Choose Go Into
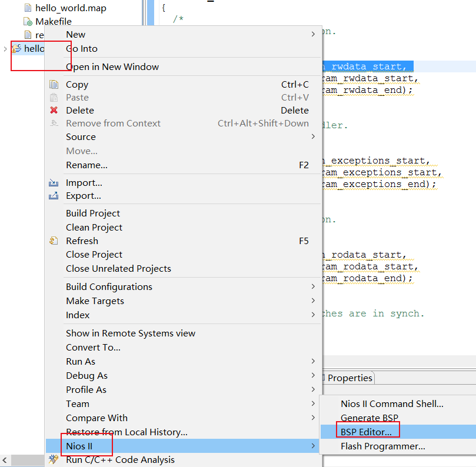The image size is (476, 467). coord(184,49)
